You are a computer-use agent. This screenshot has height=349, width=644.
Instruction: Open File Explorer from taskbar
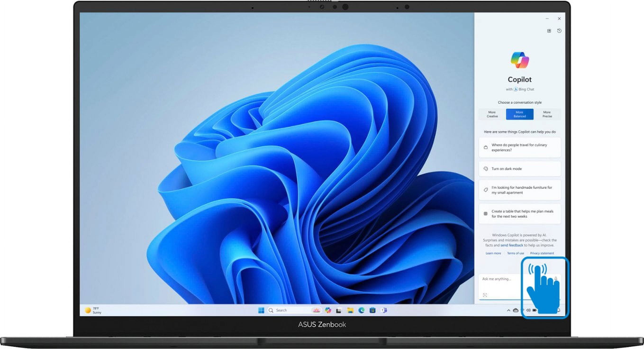(x=350, y=310)
